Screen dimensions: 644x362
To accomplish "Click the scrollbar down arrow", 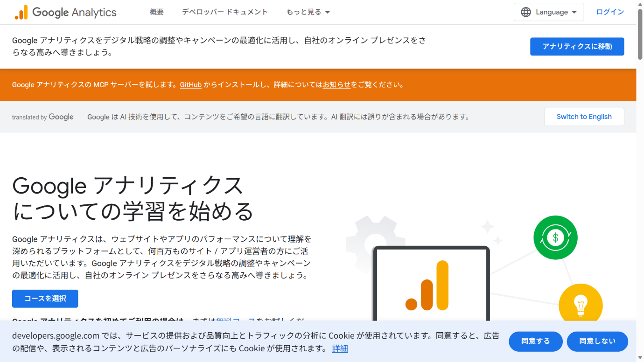I will point(640,358).
